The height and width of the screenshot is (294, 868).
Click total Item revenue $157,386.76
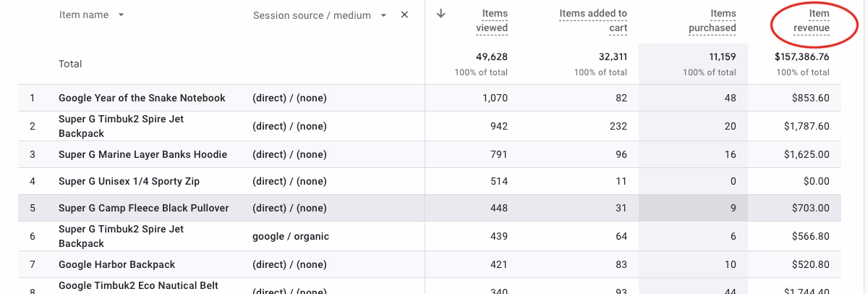pos(801,56)
